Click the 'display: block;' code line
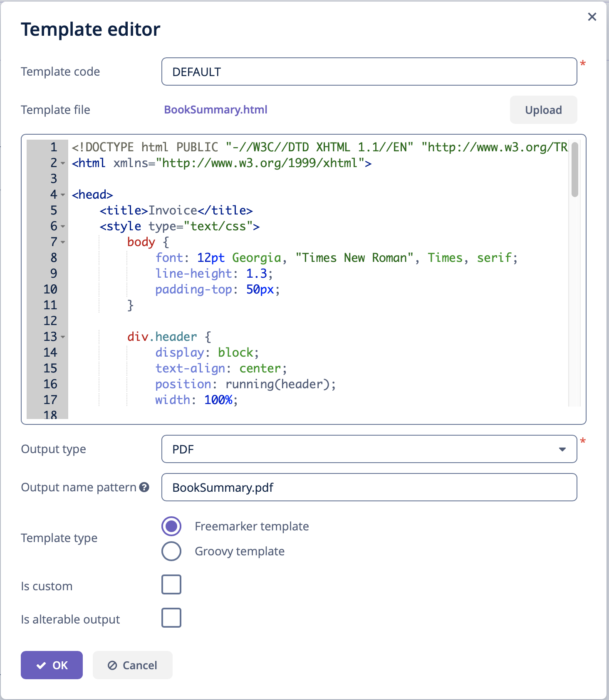609x700 pixels. [x=207, y=352]
